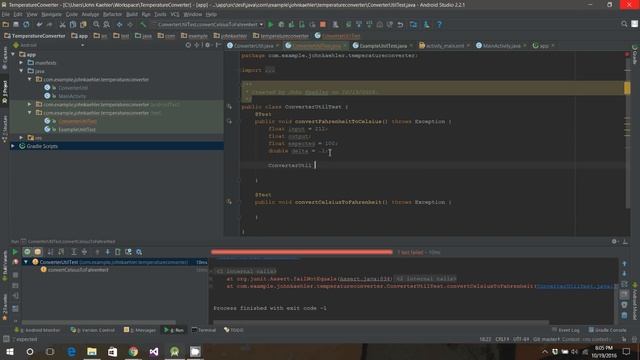Click Expand All icon in test runner toolbar
Screen dimensions: 640x360
point(74,252)
